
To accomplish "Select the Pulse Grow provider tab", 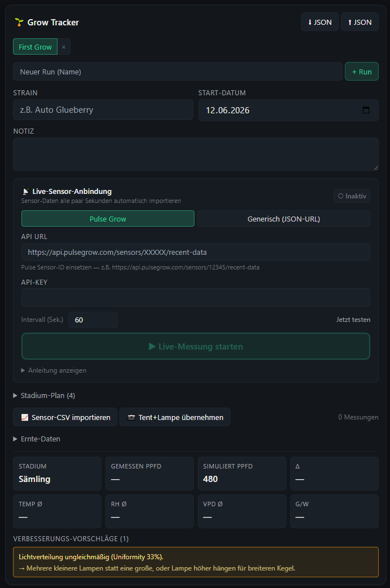I will (x=108, y=219).
